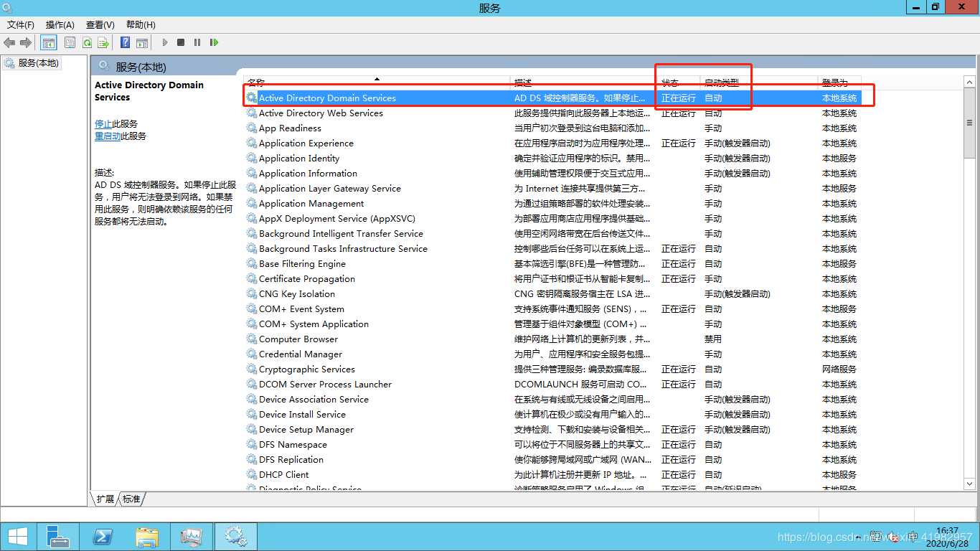Image resolution: width=980 pixels, height=551 pixels.
Task: Sort by the 描述 column header
Action: 583,83
